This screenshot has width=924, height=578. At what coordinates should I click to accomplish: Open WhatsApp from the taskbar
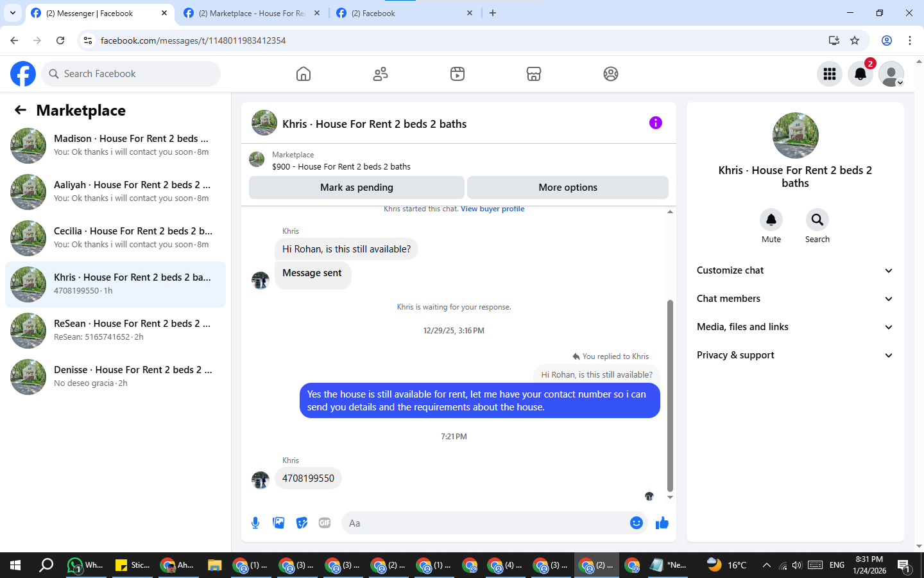pyautogui.click(x=85, y=565)
